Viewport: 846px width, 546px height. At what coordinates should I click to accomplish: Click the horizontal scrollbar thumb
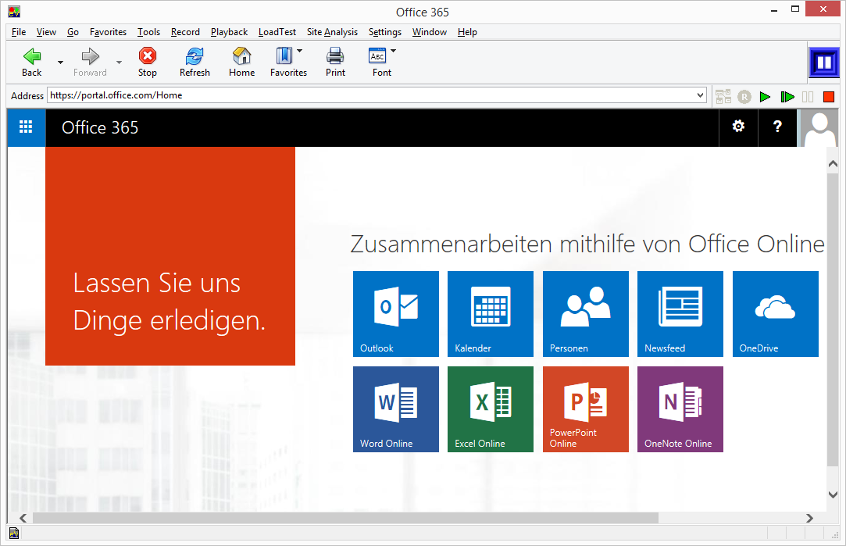tap(345, 518)
